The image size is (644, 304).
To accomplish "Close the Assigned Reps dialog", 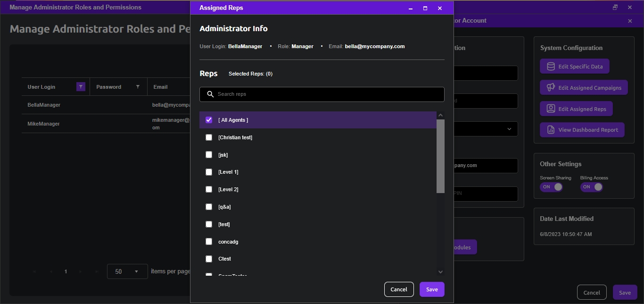I will [440, 8].
